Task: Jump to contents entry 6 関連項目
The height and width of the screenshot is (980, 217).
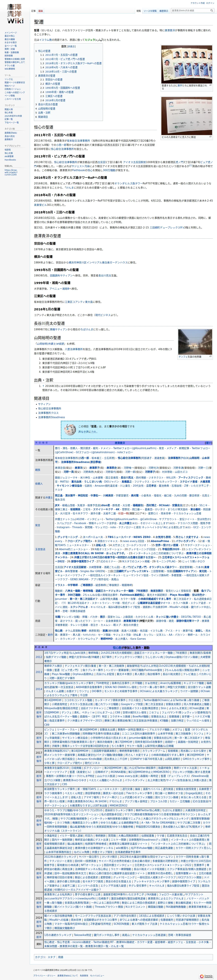Action: click(42, 117)
